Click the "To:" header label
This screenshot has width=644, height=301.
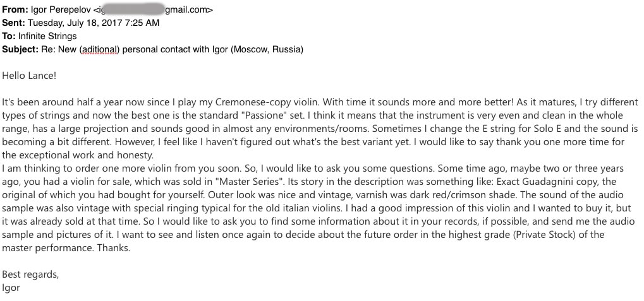click(9, 36)
